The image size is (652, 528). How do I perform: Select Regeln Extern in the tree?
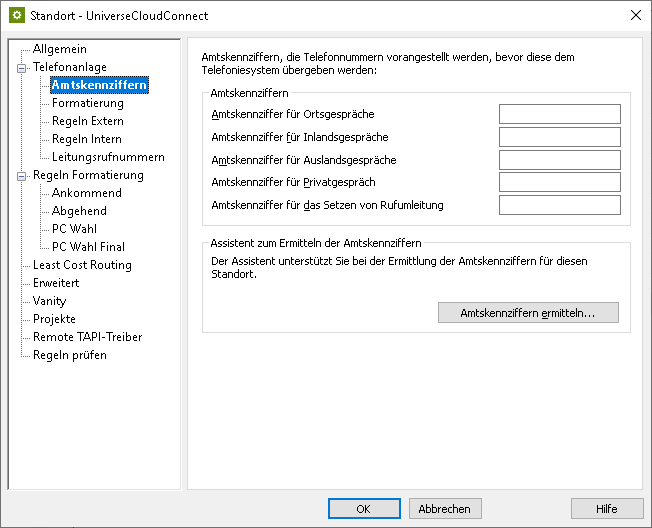coord(88,121)
